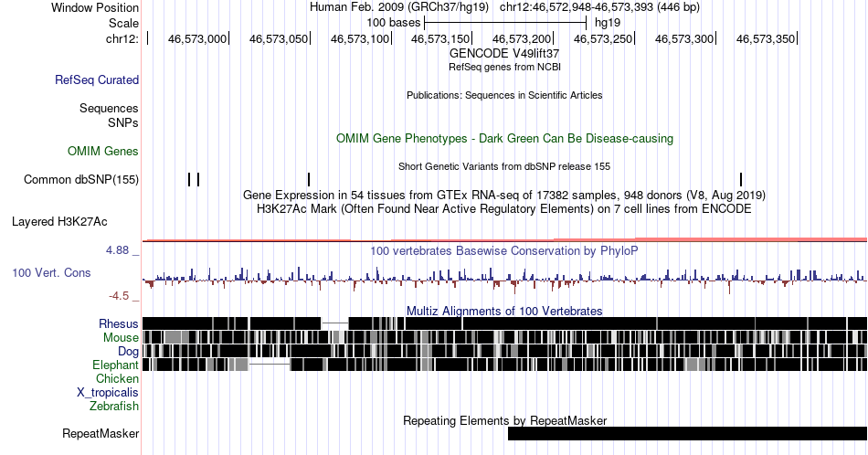Click the Scale label
The image size is (868, 455).
[x=123, y=23]
